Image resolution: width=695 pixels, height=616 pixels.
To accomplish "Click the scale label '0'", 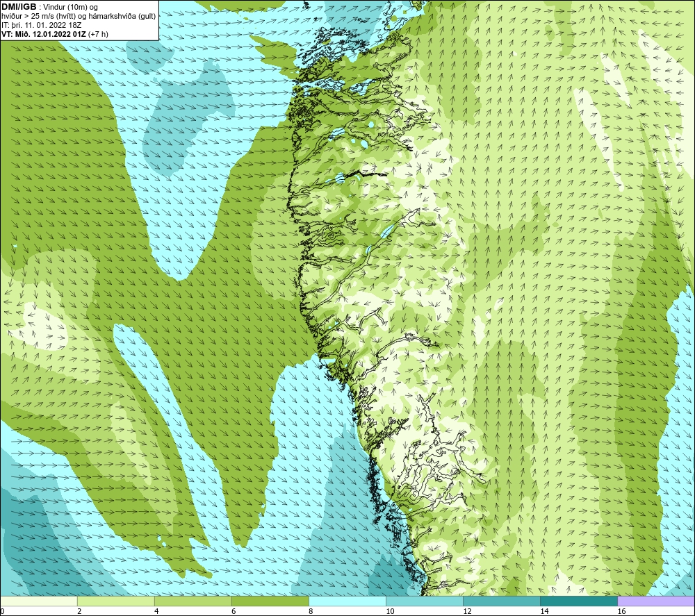I will 3,612.
